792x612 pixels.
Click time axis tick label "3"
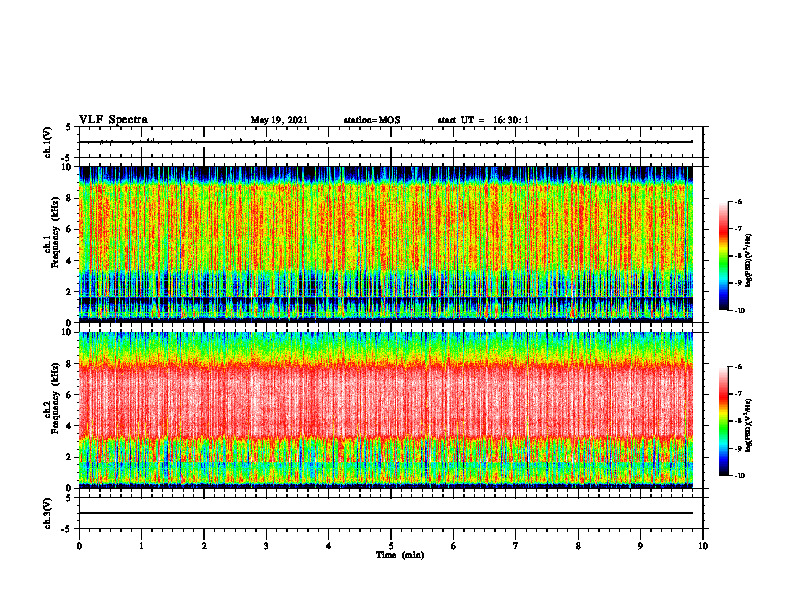[266, 546]
